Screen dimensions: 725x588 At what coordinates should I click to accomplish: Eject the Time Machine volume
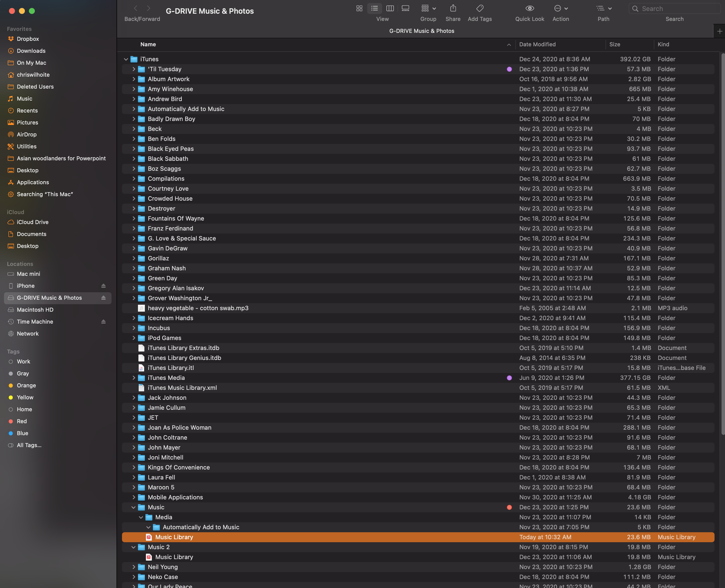pyautogui.click(x=103, y=322)
